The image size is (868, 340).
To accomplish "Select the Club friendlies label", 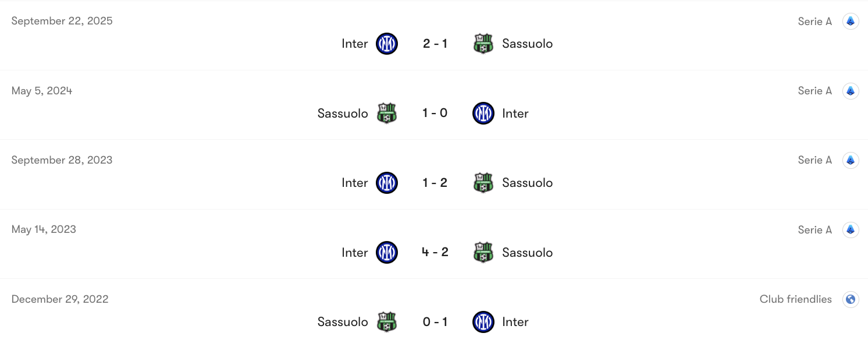I will pyautogui.click(x=795, y=299).
